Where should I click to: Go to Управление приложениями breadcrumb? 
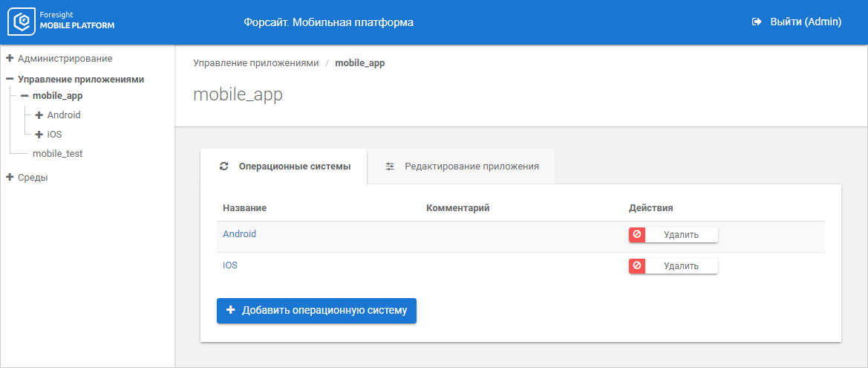click(255, 63)
